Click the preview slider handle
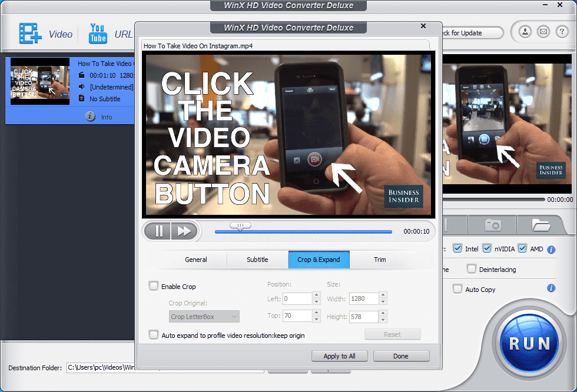577x392 pixels. (240, 226)
